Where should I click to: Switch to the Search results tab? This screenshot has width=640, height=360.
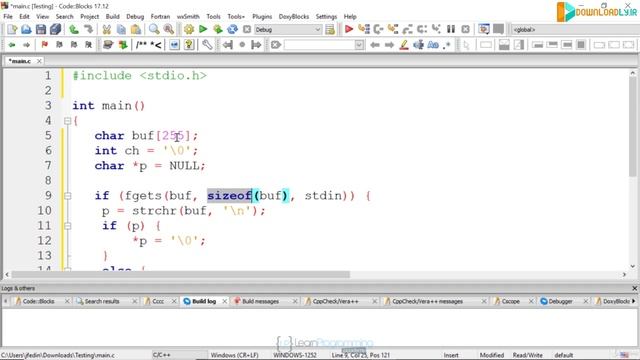(x=102, y=301)
